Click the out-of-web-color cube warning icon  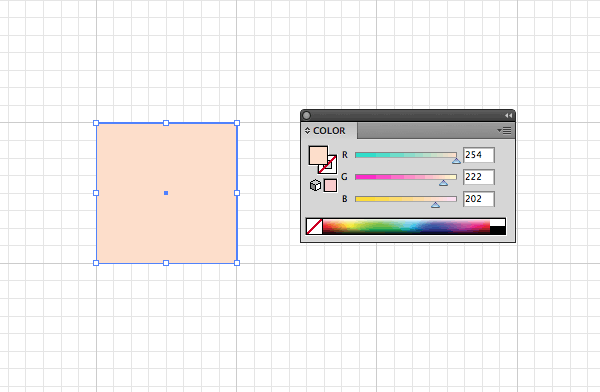coord(315,185)
